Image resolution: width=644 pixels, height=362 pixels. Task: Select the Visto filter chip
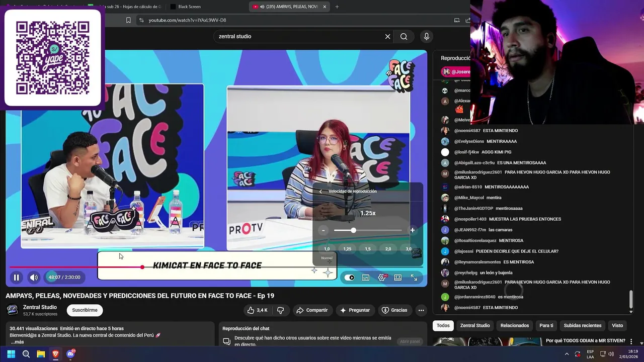pyautogui.click(x=617, y=325)
